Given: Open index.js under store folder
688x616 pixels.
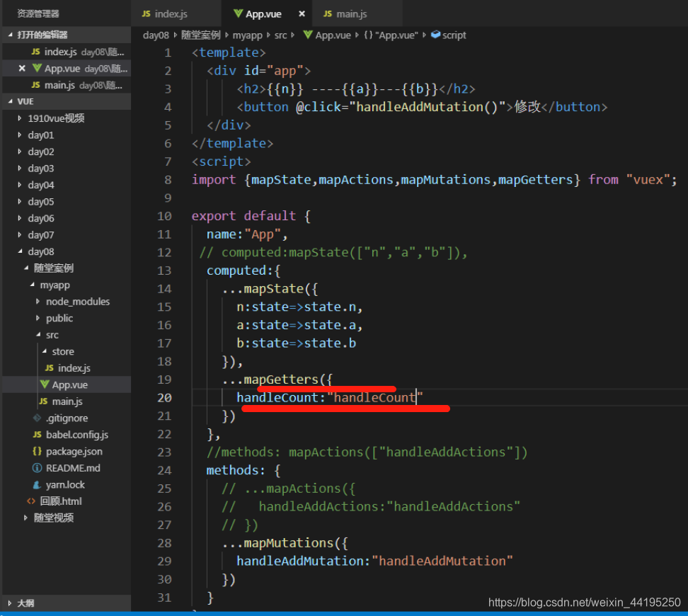Looking at the screenshot, I should 67,368.
